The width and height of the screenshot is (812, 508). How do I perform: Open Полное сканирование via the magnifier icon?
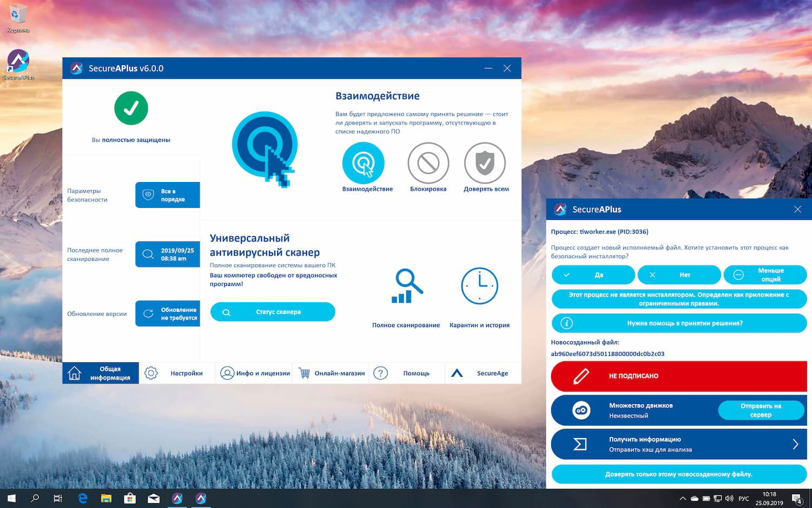tap(405, 285)
